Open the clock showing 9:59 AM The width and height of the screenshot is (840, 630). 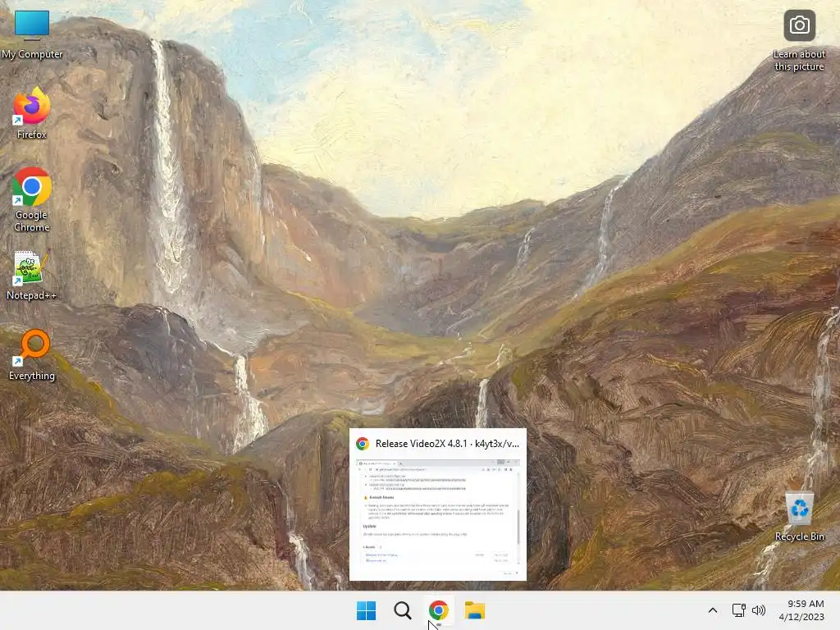tap(801, 610)
